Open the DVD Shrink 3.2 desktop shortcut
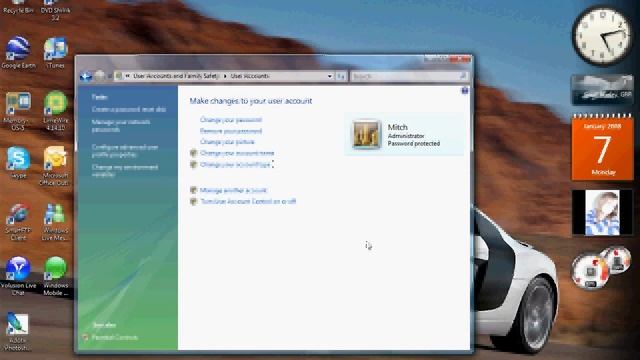The image size is (640, 360). click(55, 10)
